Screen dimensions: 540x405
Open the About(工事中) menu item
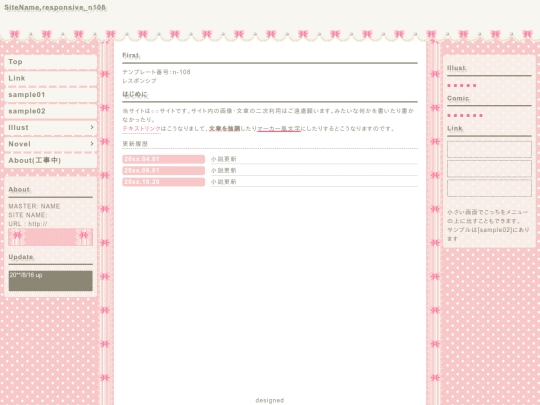[50, 161]
